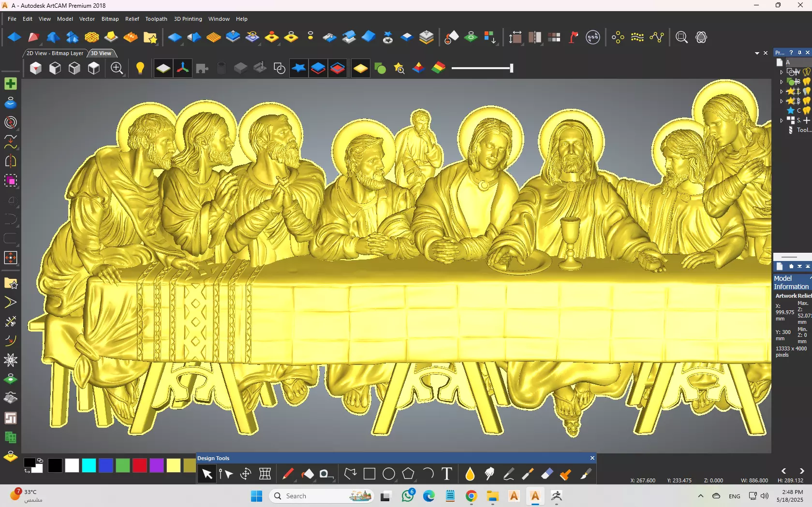
Task: Choose the Smooth sculpting droplet tool
Action: click(470, 474)
